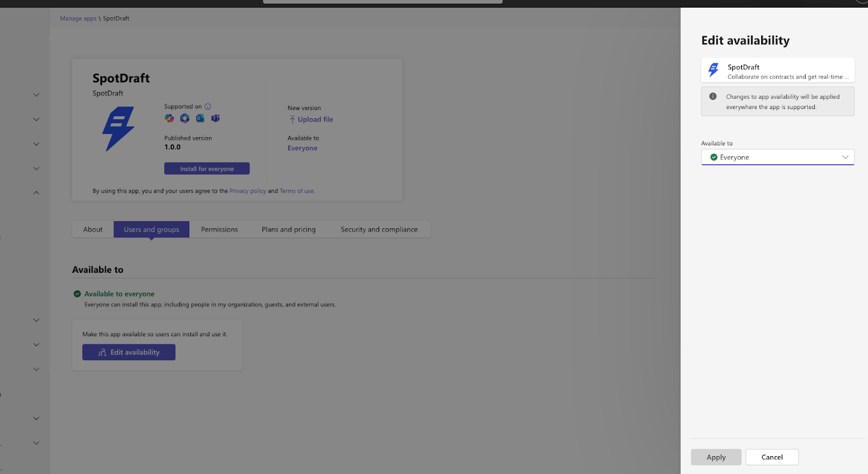Click the Edit availability button
868x474 pixels.
129,352
